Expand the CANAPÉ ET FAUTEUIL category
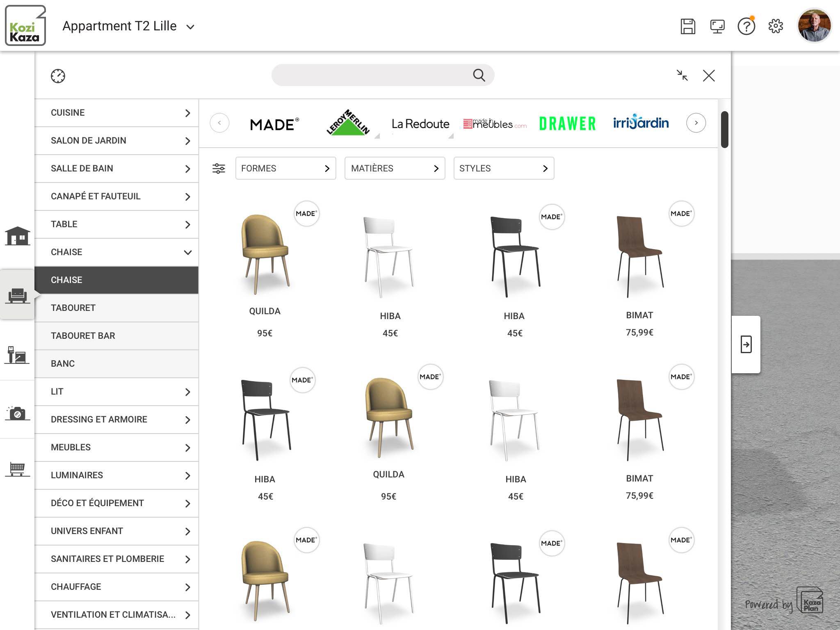Viewport: 840px width, 630px height. (x=116, y=196)
